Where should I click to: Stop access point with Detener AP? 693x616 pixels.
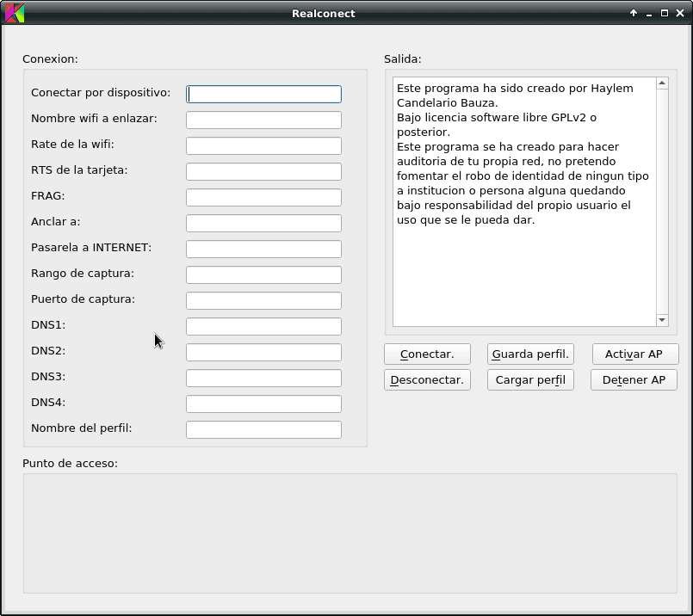click(x=634, y=379)
